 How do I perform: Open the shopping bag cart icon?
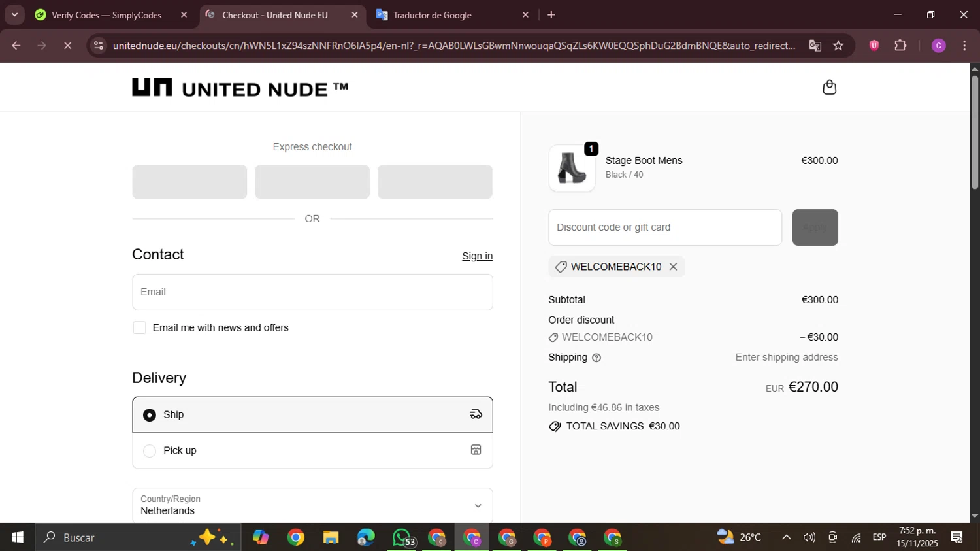tap(829, 88)
